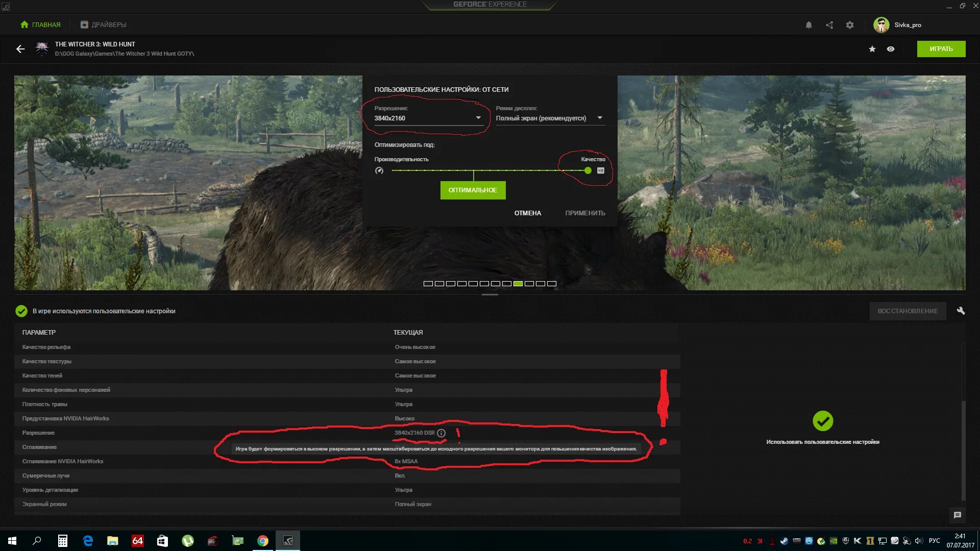Open the wrench custom settings icon
The height and width of the screenshot is (551, 980).
coord(961,311)
